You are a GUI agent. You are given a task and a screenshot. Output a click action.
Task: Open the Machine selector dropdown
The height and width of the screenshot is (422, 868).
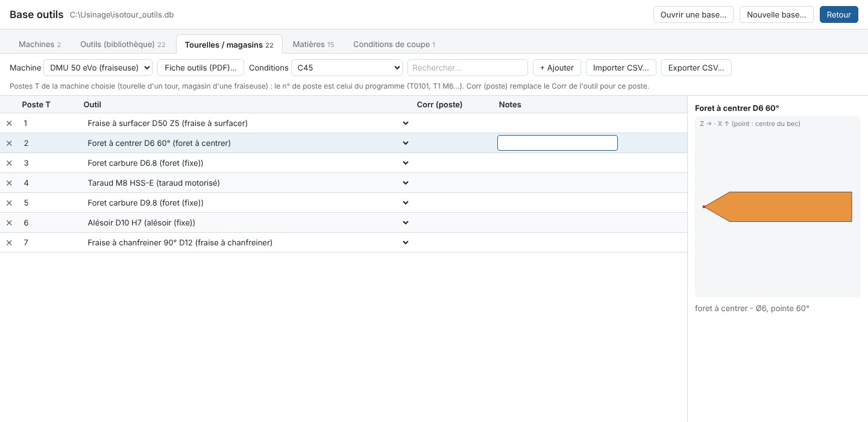click(x=98, y=68)
